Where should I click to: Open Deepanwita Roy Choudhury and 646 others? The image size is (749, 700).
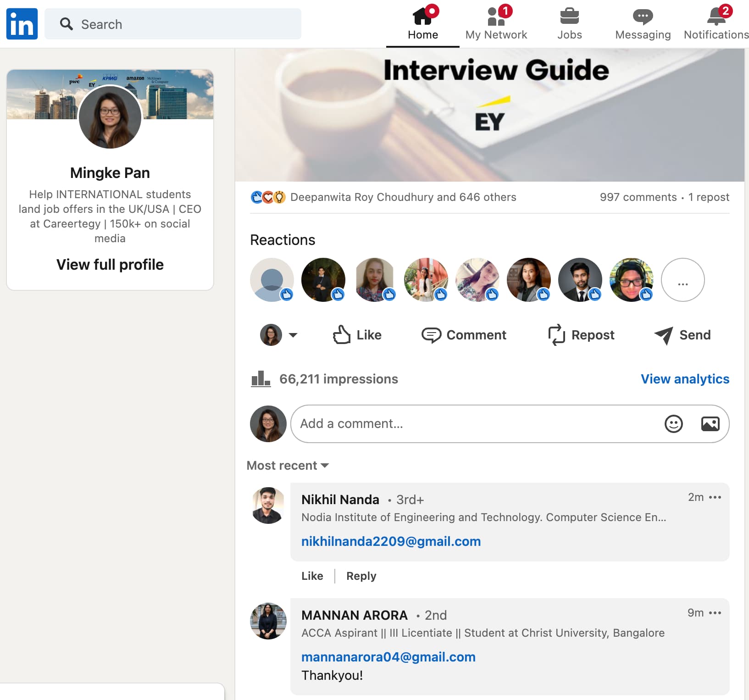point(403,197)
